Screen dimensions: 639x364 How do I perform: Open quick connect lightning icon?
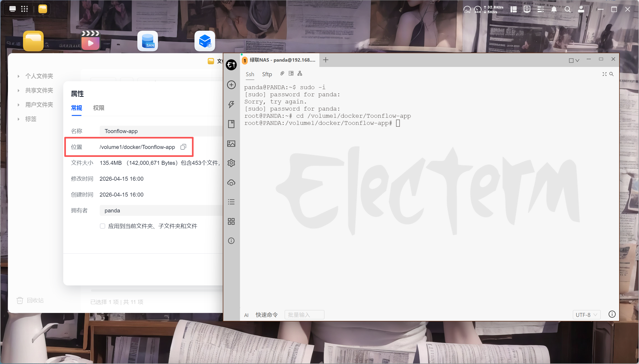(231, 104)
